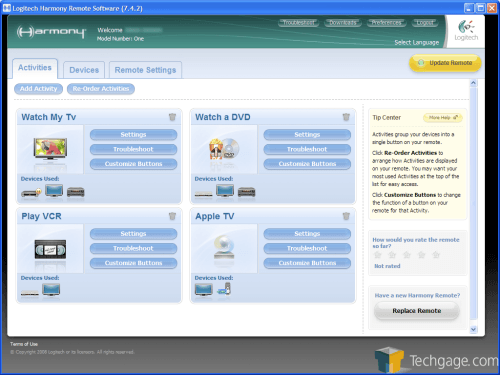Select receiver device icon in Watch My Tv
Viewport: 500px width, 375px height.
76,192
